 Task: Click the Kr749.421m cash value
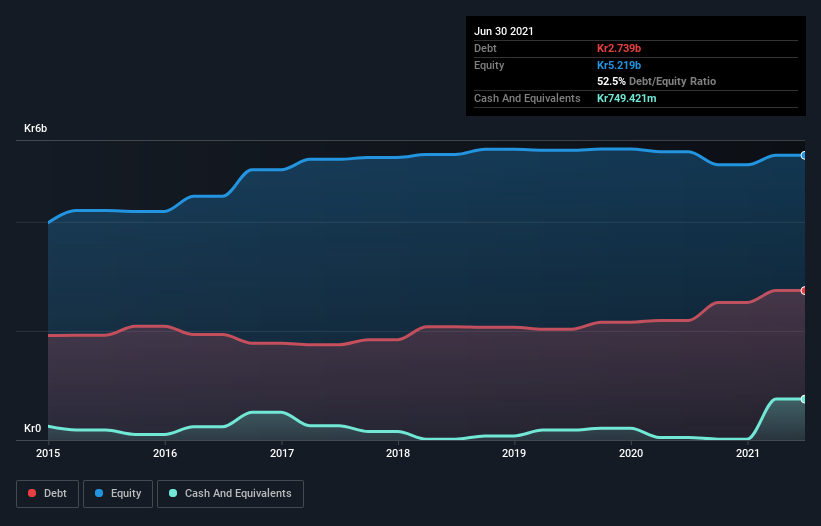(627, 98)
